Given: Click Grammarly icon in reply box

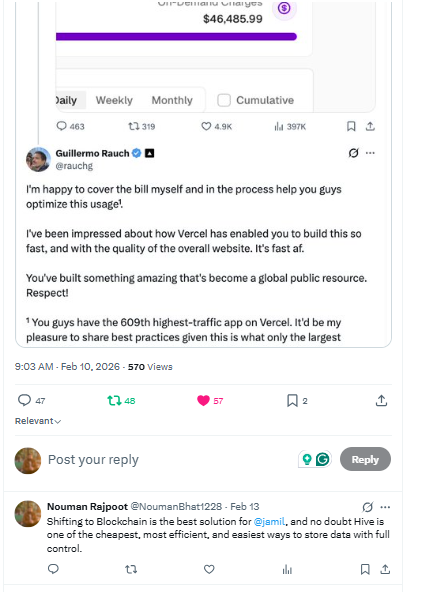Looking at the screenshot, I should (x=323, y=459).
